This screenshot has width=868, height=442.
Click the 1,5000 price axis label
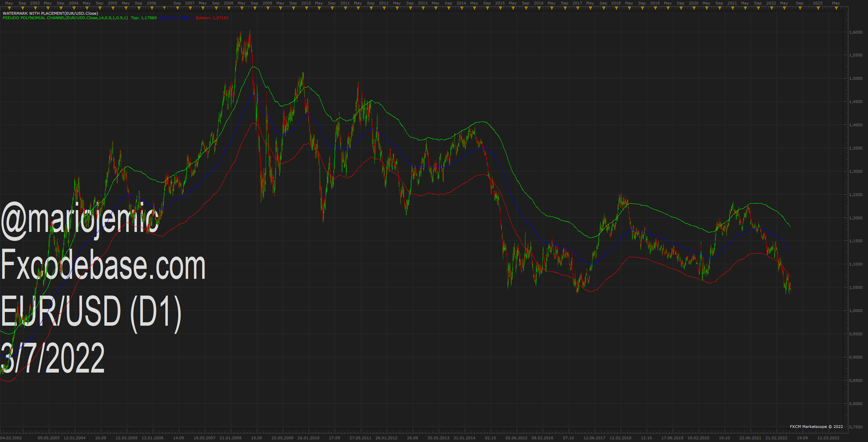tap(856, 78)
